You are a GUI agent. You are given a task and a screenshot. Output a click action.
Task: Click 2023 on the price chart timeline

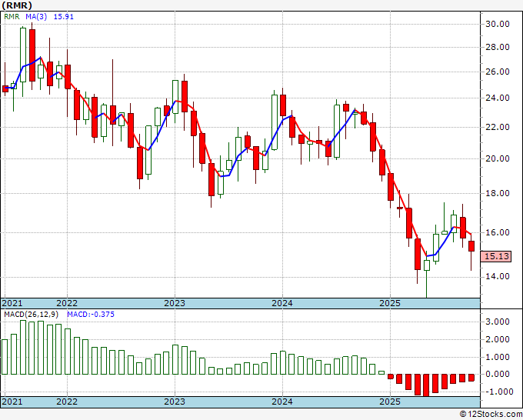pos(175,303)
